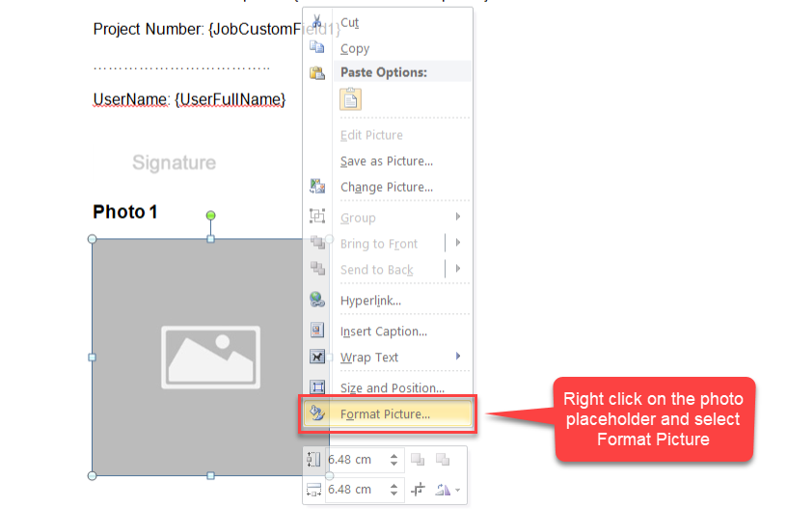Select the Crop tool in mini toolbar
The width and height of the screenshot is (787, 532).
[418, 490]
